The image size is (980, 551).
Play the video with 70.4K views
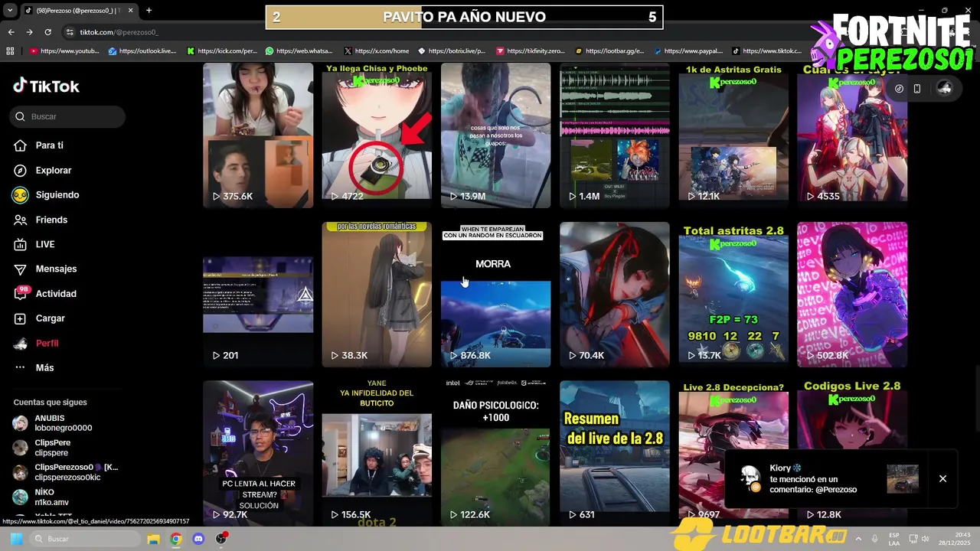click(x=615, y=295)
